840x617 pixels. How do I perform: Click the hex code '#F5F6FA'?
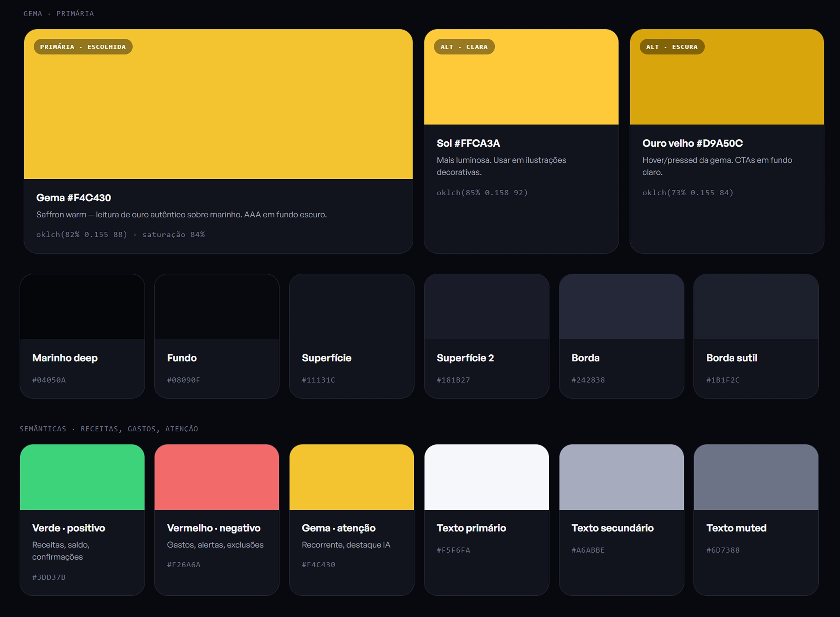click(x=453, y=550)
